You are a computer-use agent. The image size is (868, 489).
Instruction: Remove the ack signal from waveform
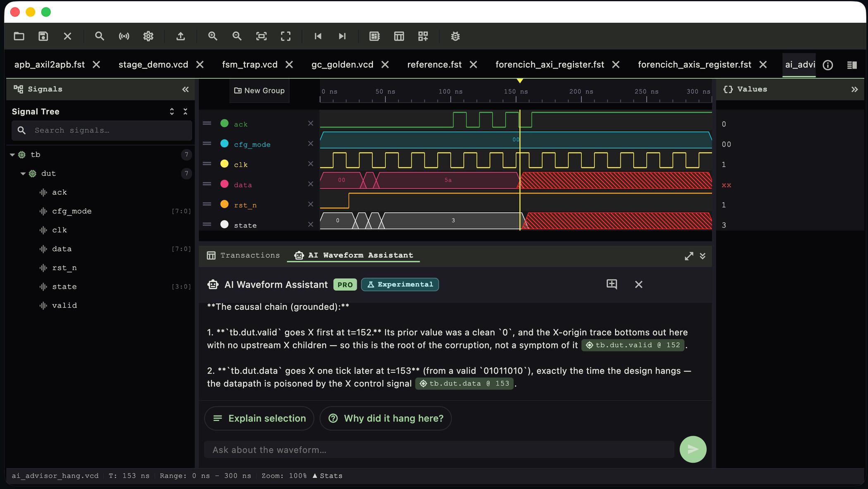pyautogui.click(x=311, y=123)
